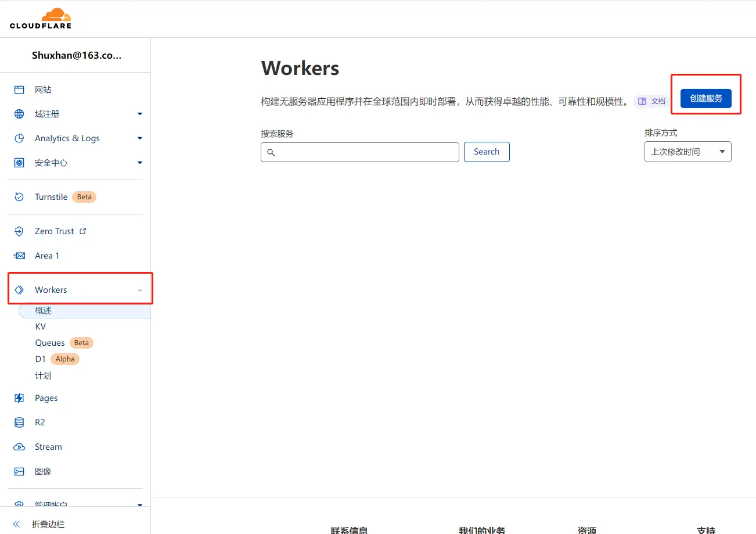Click the Turnstile shield icon
The image size is (756, 534).
click(x=19, y=197)
